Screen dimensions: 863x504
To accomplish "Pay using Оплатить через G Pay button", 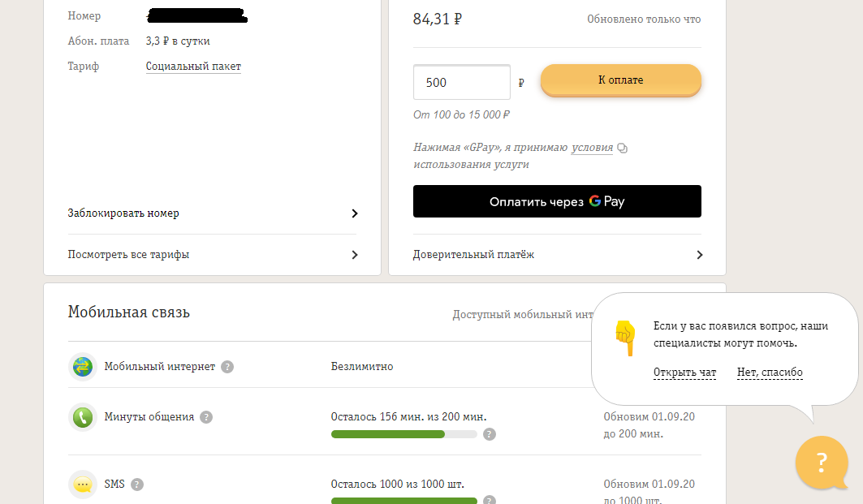I will tap(557, 201).
